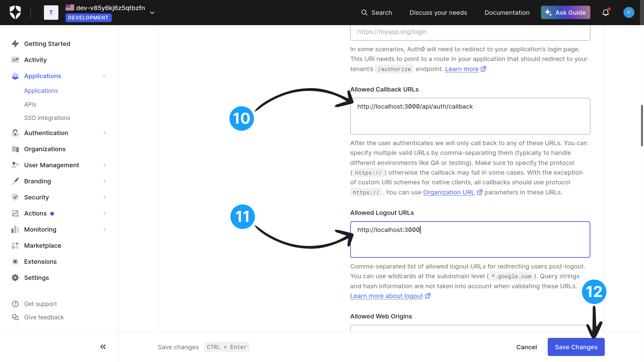Image resolution: width=644 pixels, height=362 pixels.
Task: Click the Getting Started lightning icon
Action: click(15, 44)
